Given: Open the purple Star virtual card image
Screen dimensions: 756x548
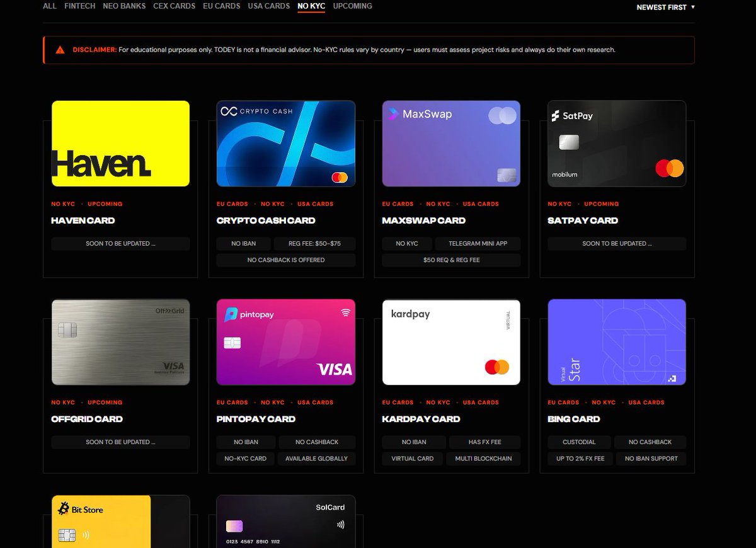Looking at the screenshot, I should (x=617, y=342).
